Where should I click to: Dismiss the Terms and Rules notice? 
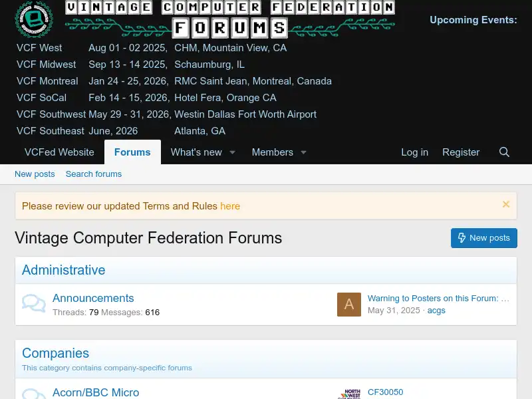coord(506,204)
